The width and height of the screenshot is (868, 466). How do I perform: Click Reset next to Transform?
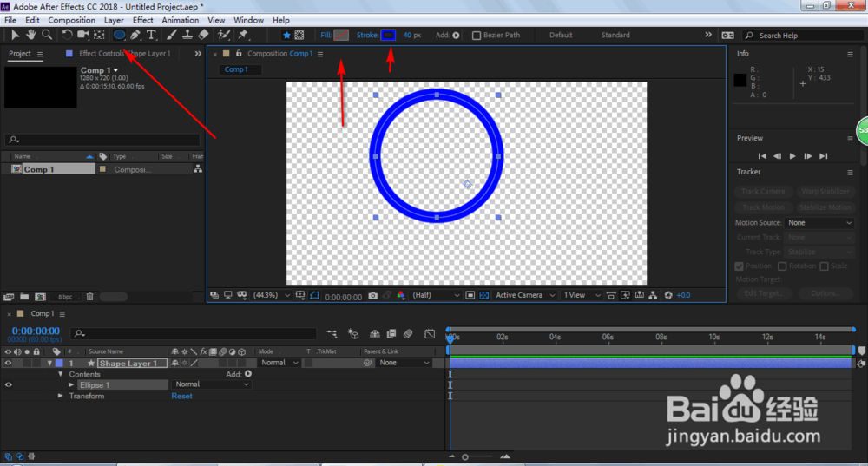181,397
